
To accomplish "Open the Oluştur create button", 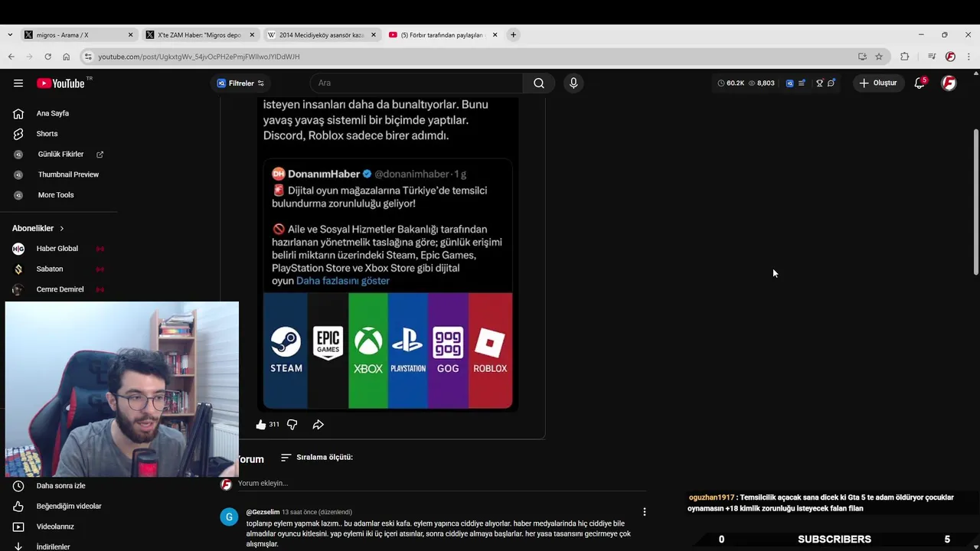I will [878, 83].
